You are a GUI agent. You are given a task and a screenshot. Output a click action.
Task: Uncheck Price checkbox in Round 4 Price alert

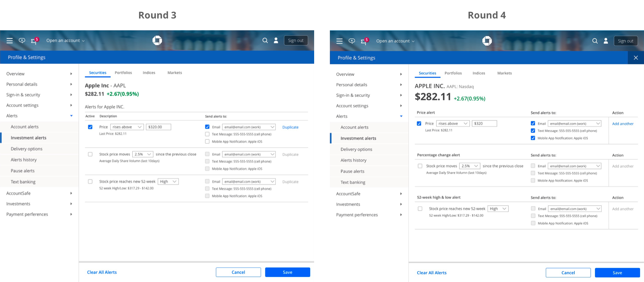[x=419, y=123]
